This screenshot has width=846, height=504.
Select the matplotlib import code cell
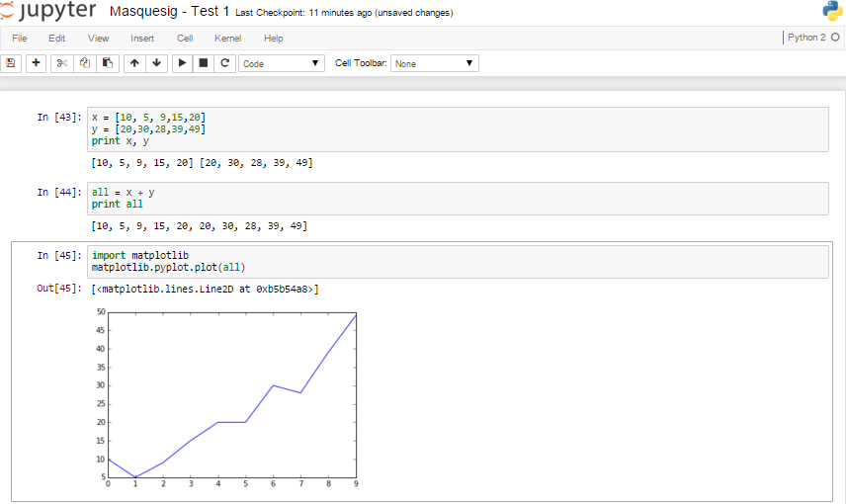coord(457,262)
